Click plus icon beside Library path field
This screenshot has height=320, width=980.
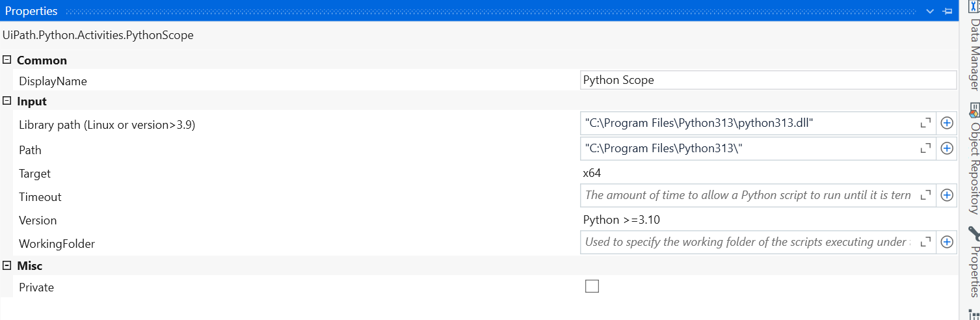(x=947, y=123)
